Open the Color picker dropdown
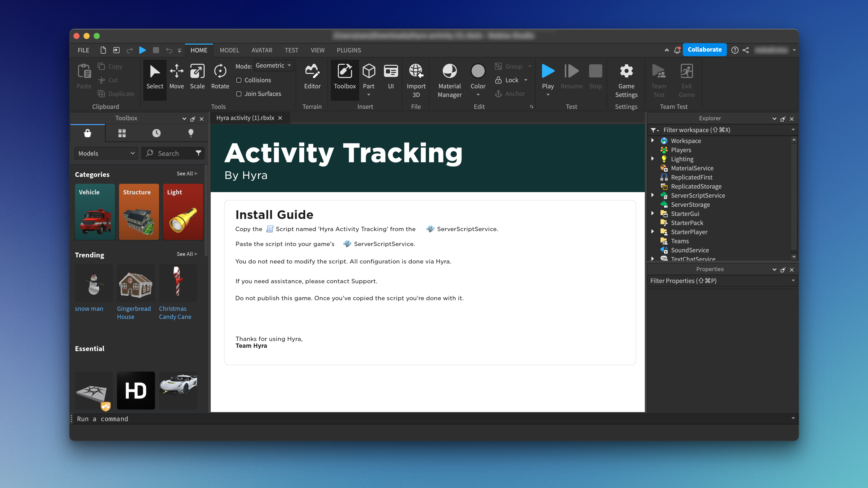This screenshot has height=488, width=868. click(478, 95)
